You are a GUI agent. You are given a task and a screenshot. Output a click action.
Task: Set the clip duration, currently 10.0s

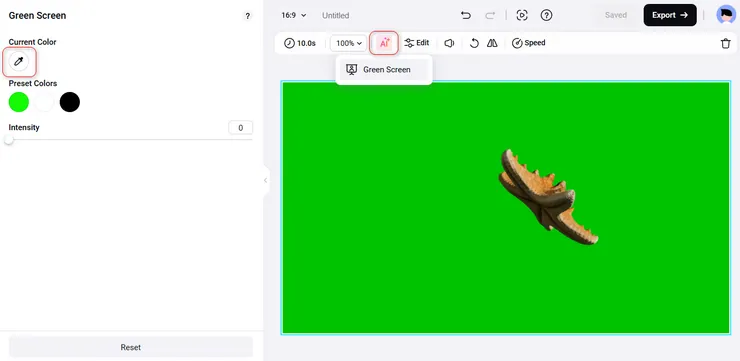300,43
